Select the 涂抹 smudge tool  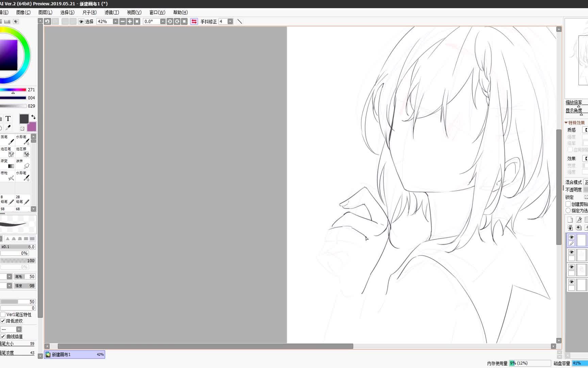pos(22,164)
